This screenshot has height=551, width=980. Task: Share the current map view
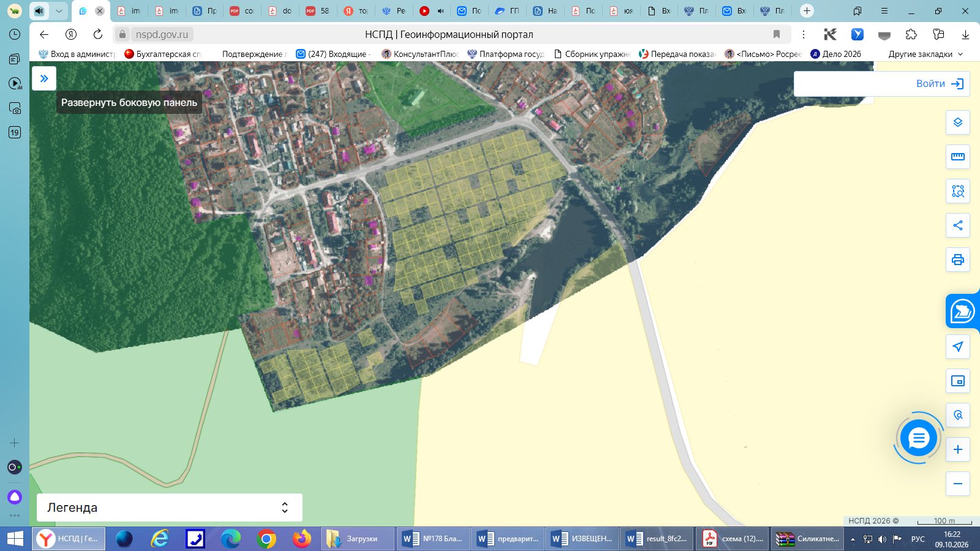click(x=958, y=225)
